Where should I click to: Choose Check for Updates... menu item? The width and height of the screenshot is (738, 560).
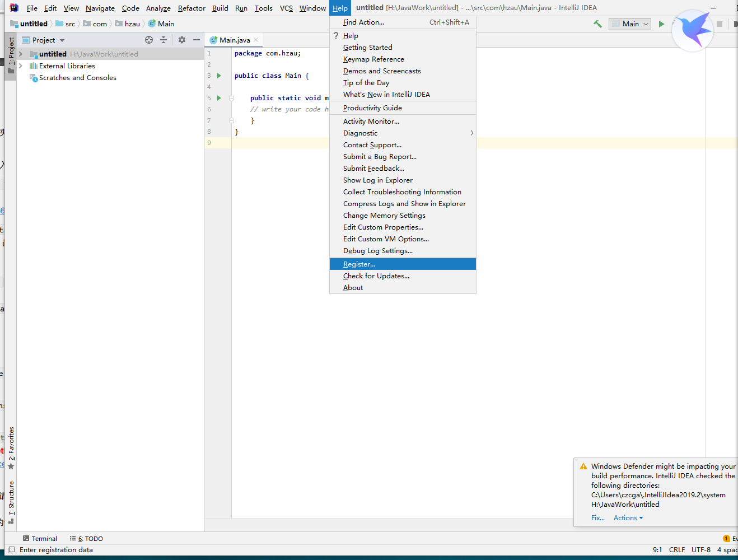point(403,276)
